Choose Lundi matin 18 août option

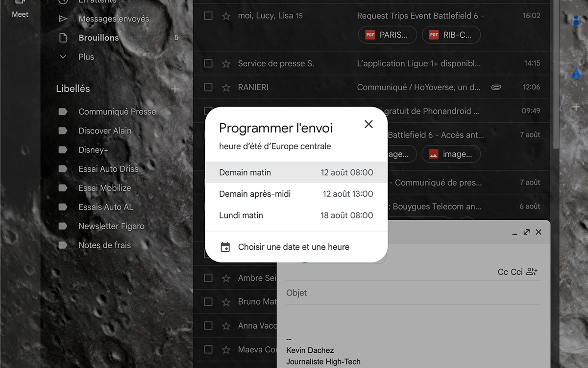[296, 215]
